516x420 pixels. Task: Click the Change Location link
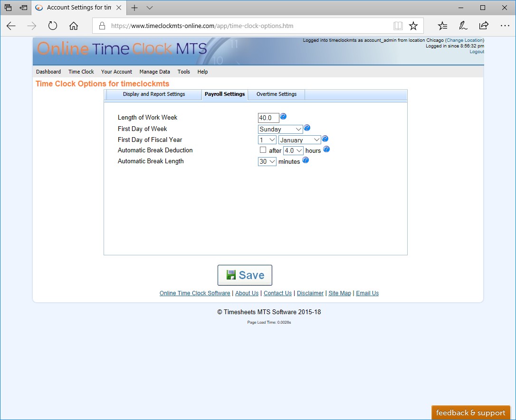click(465, 40)
